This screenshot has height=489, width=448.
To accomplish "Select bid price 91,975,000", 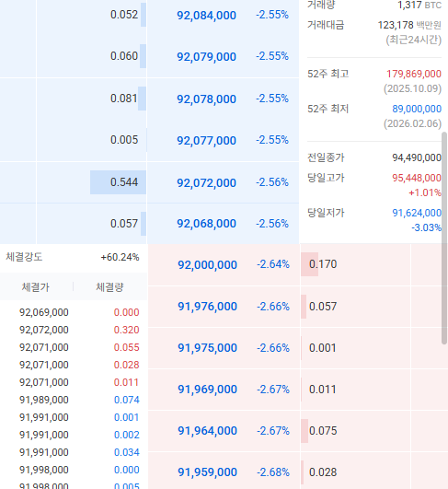I will tap(207, 348).
